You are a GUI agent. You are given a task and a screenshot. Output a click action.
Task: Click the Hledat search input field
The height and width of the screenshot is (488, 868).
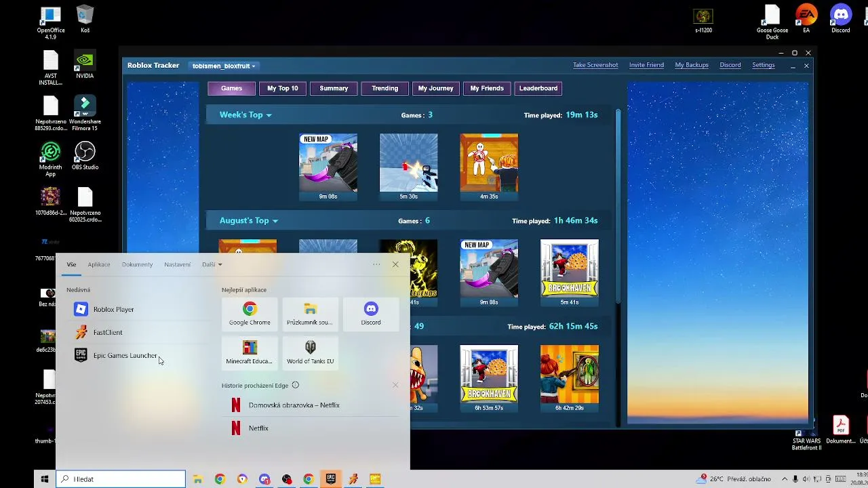click(x=121, y=479)
